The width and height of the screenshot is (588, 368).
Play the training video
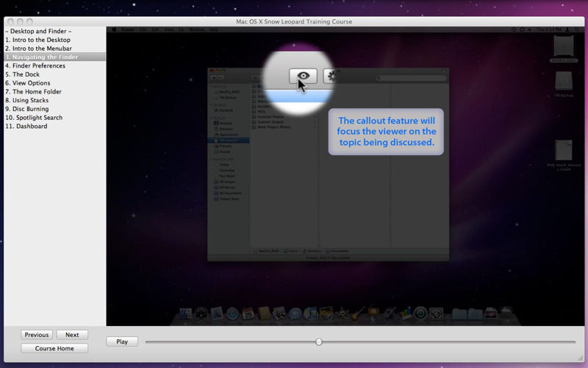pyautogui.click(x=122, y=342)
